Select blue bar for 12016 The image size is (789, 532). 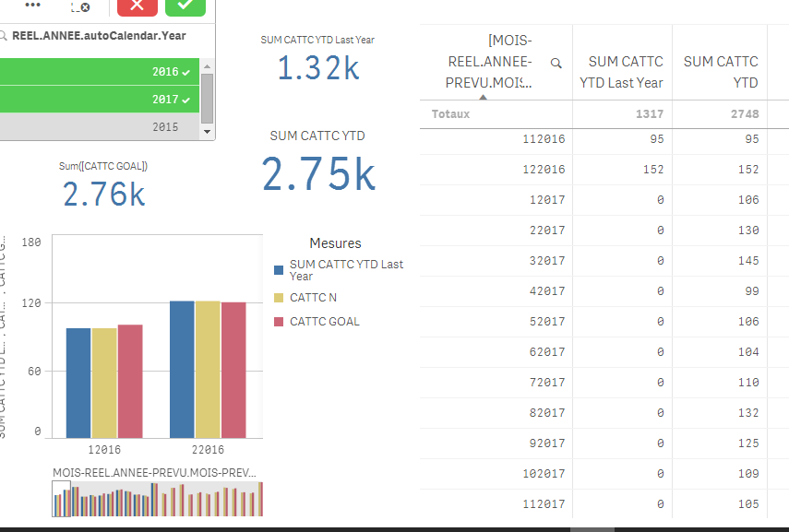tap(78, 384)
